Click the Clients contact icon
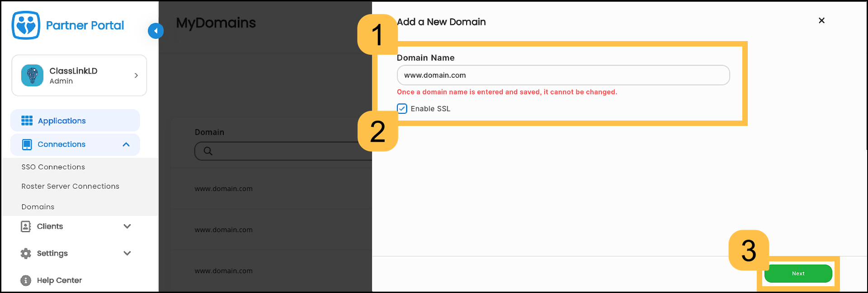 [26, 226]
